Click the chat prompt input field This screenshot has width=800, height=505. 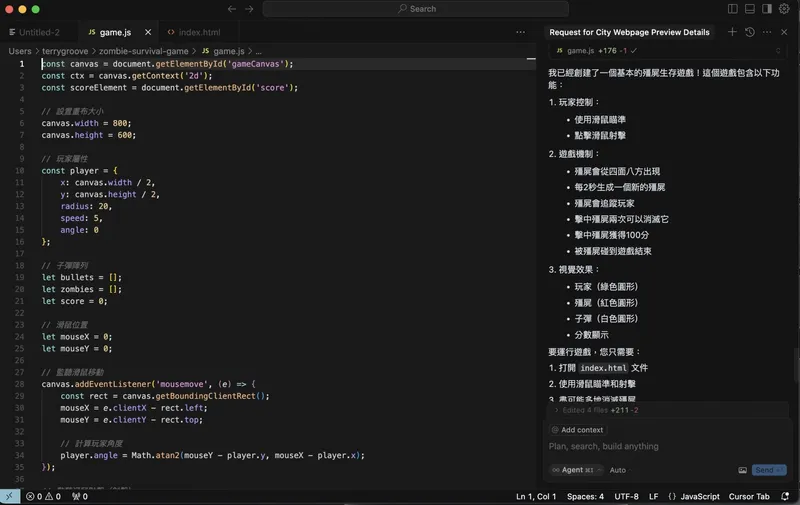[x=660, y=447]
